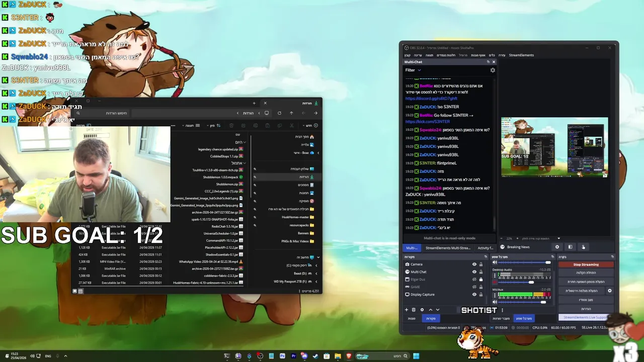Open the Sort dropdown in Explorer toolbar
Screen dimensions: 644x362
pos(215,125)
